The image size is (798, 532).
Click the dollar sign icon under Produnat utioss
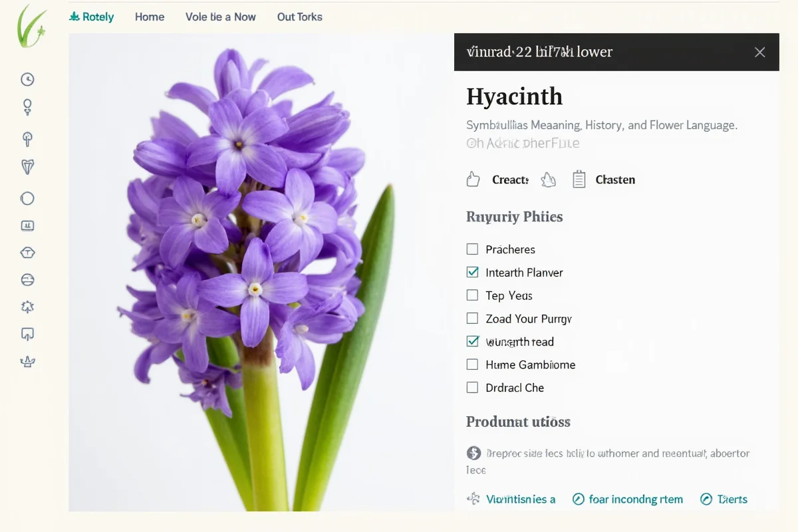point(473,453)
